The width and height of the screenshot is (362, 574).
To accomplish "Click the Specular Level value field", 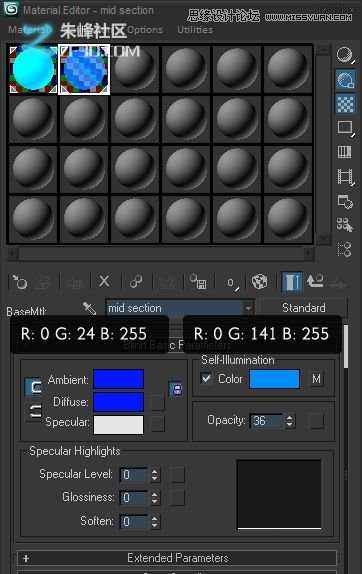I will (135, 474).
